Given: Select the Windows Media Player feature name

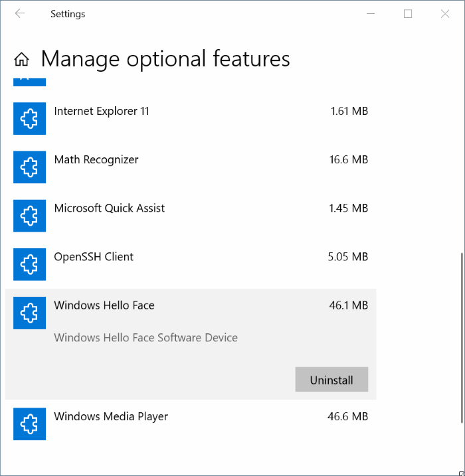Looking at the screenshot, I should click(x=111, y=416).
